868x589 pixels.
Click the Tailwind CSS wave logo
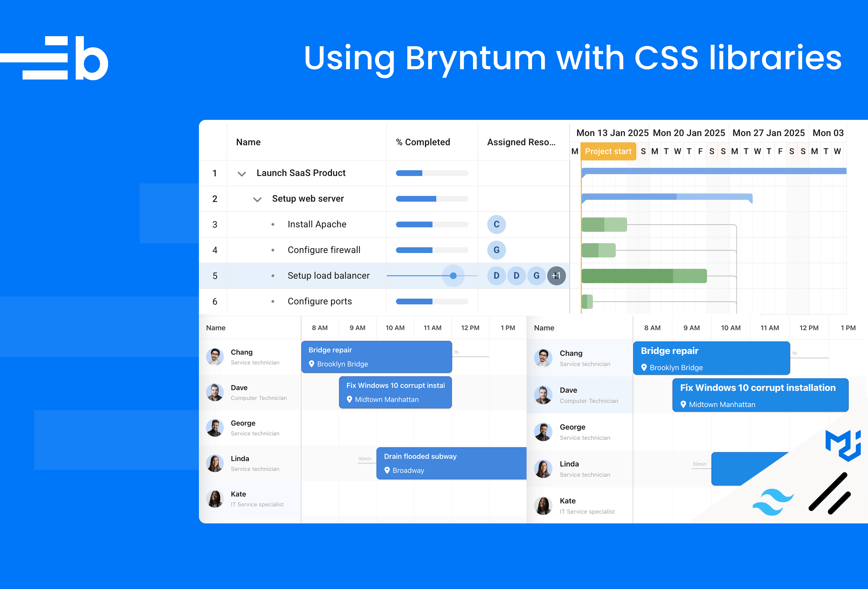coord(773,502)
